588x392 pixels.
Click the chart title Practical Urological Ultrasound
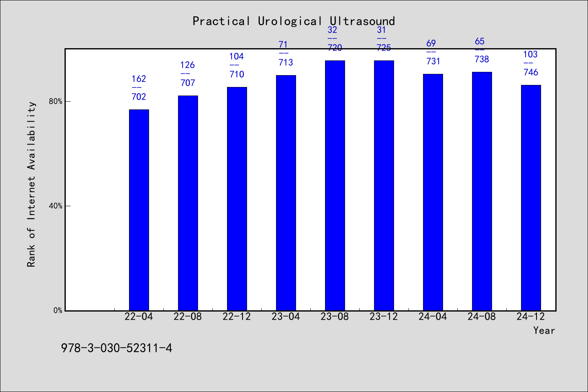[x=294, y=21]
